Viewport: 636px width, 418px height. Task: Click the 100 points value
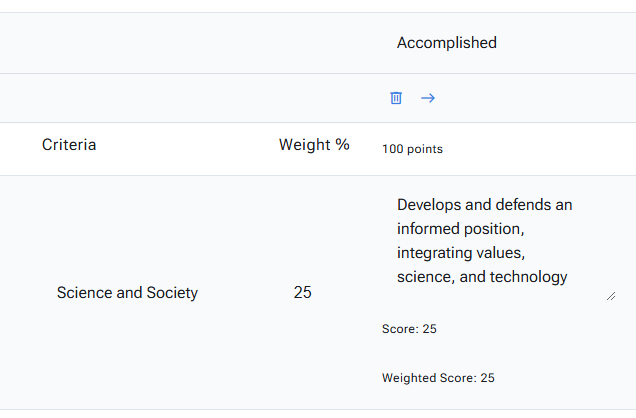tap(412, 149)
